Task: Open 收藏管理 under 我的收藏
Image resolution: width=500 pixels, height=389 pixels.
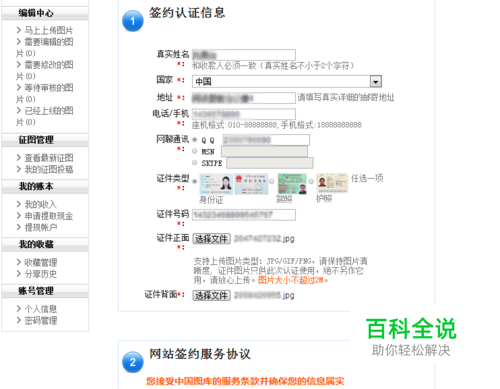Action: pyautogui.click(x=41, y=262)
